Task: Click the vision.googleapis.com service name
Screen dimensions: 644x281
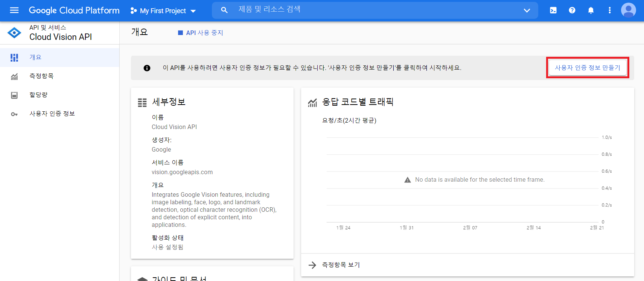Action: click(x=182, y=172)
